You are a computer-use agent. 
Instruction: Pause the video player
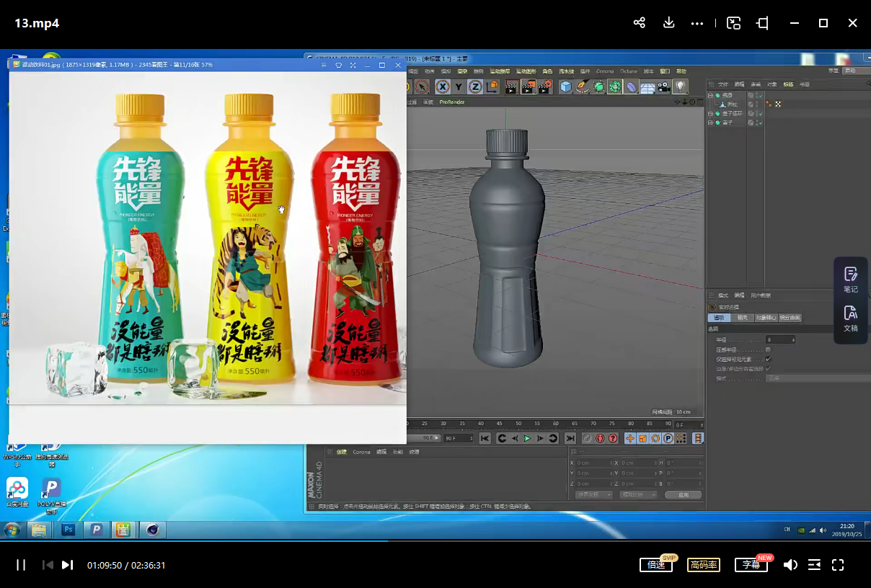(x=21, y=565)
